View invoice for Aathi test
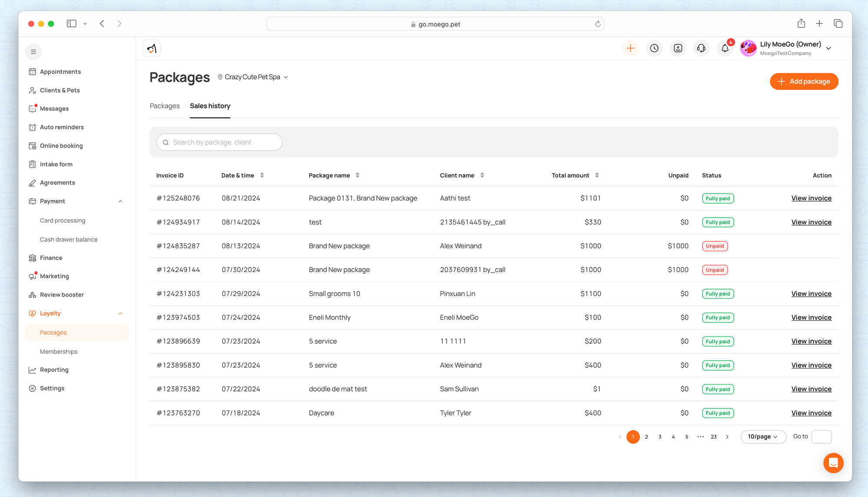The height and width of the screenshot is (497, 868). point(811,198)
